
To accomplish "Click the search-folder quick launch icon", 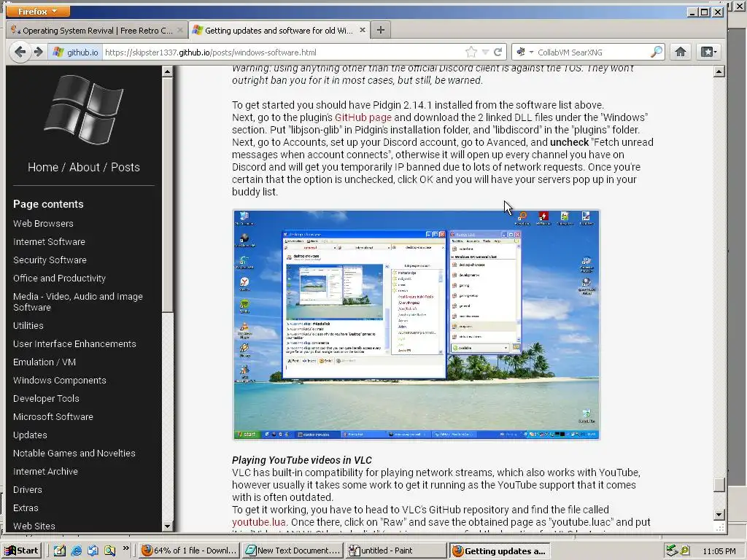I will point(109,551).
